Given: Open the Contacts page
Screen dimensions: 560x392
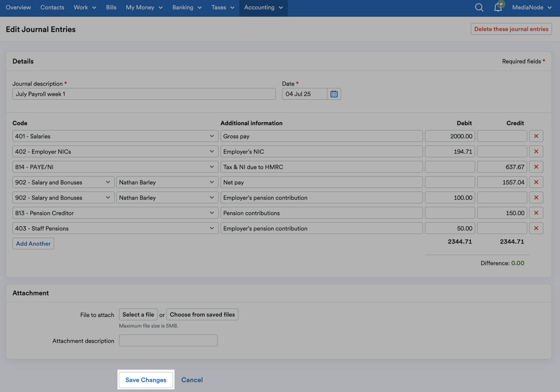Looking at the screenshot, I should [x=52, y=7].
